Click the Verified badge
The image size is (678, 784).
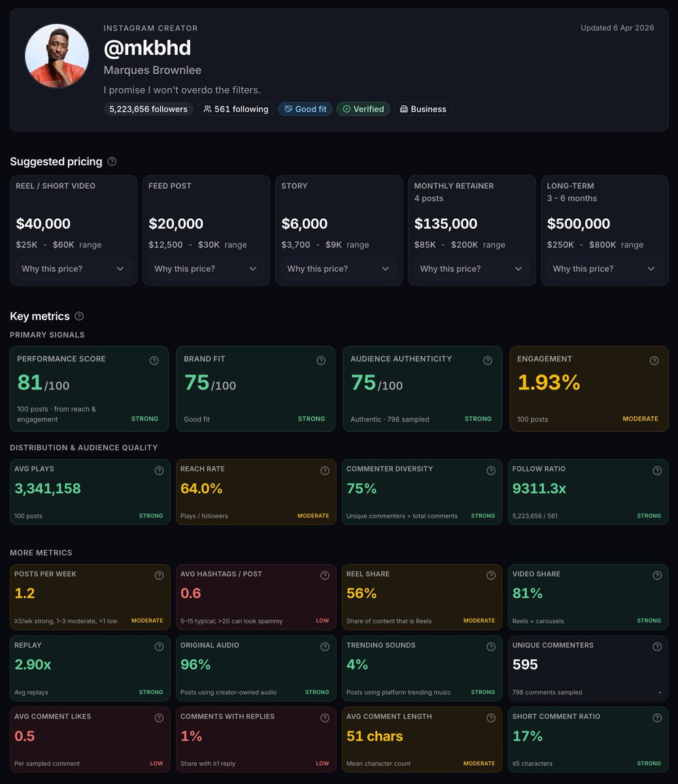click(363, 109)
